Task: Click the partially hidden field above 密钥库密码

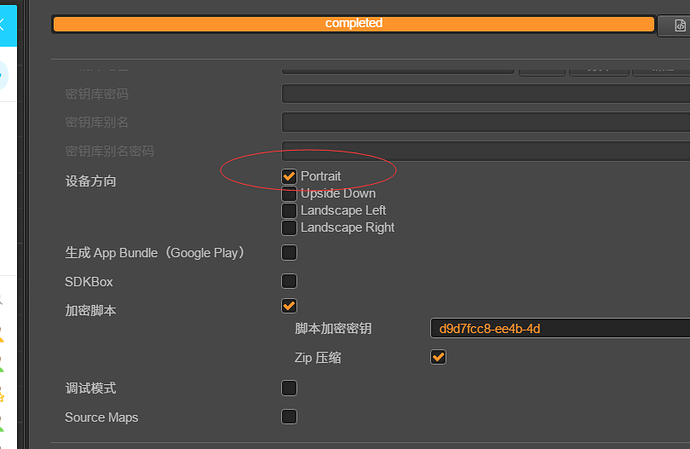Action: point(398,70)
